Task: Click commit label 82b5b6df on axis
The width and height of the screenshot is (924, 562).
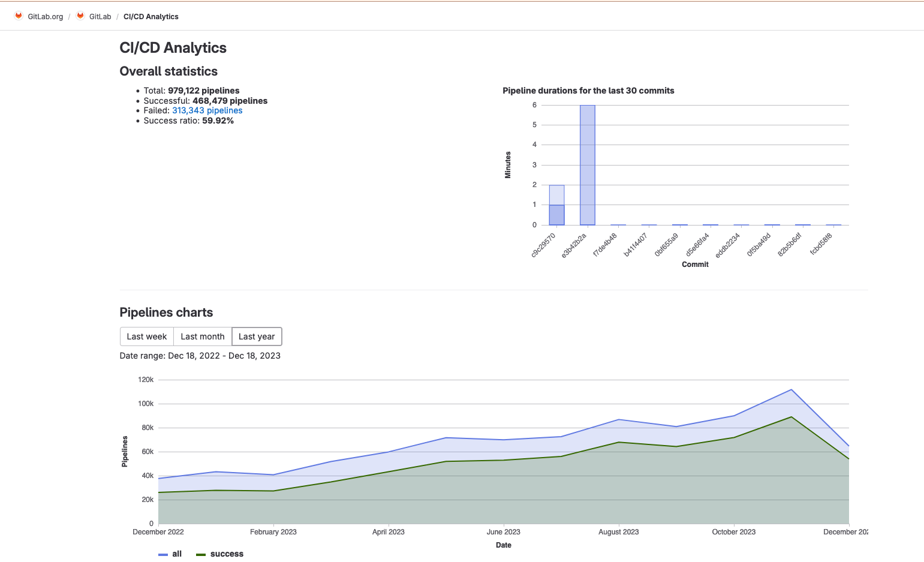Action: [x=790, y=245]
